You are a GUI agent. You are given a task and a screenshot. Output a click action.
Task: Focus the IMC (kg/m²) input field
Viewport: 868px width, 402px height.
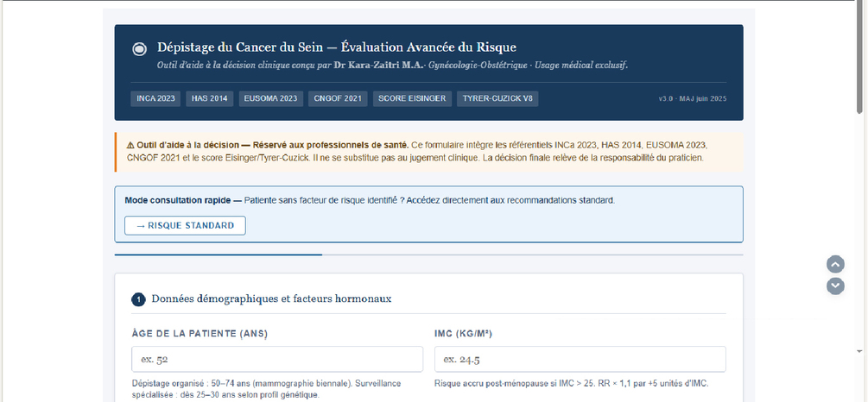coord(580,360)
